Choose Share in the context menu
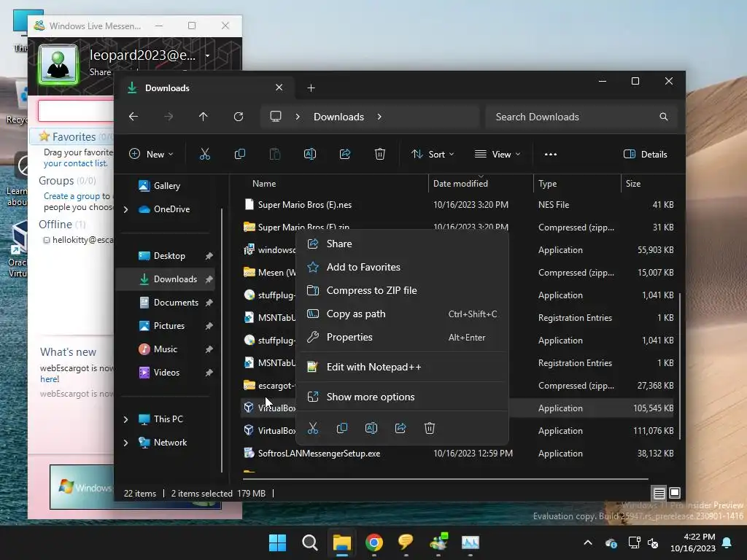The width and height of the screenshot is (747, 560). click(x=402, y=244)
